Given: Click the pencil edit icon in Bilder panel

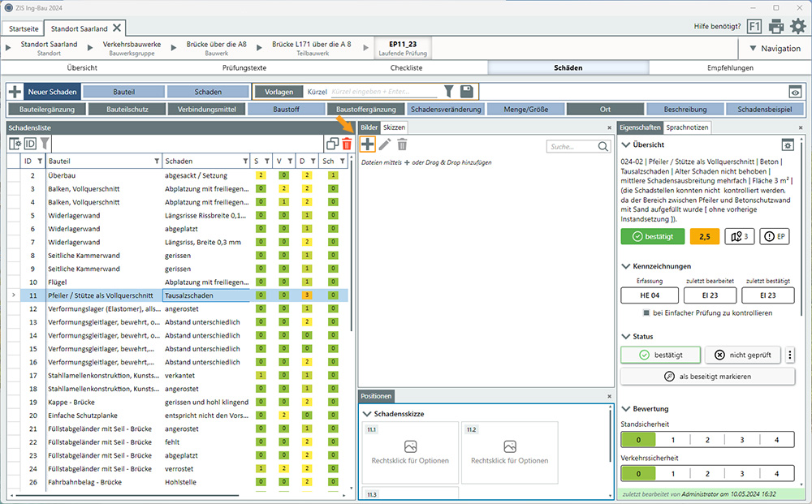Looking at the screenshot, I should [385, 145].
